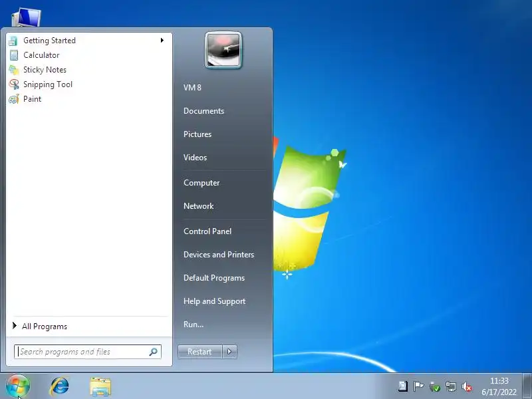Launch Sticky Notes from the program list
532x399 pixels.
45,70
